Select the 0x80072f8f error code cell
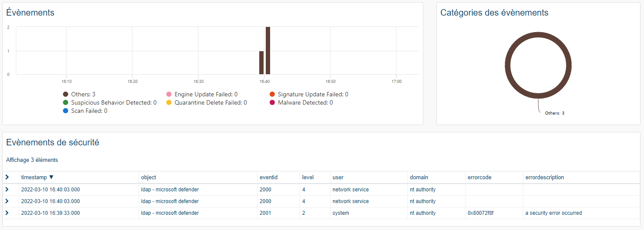 coord(482,213)
